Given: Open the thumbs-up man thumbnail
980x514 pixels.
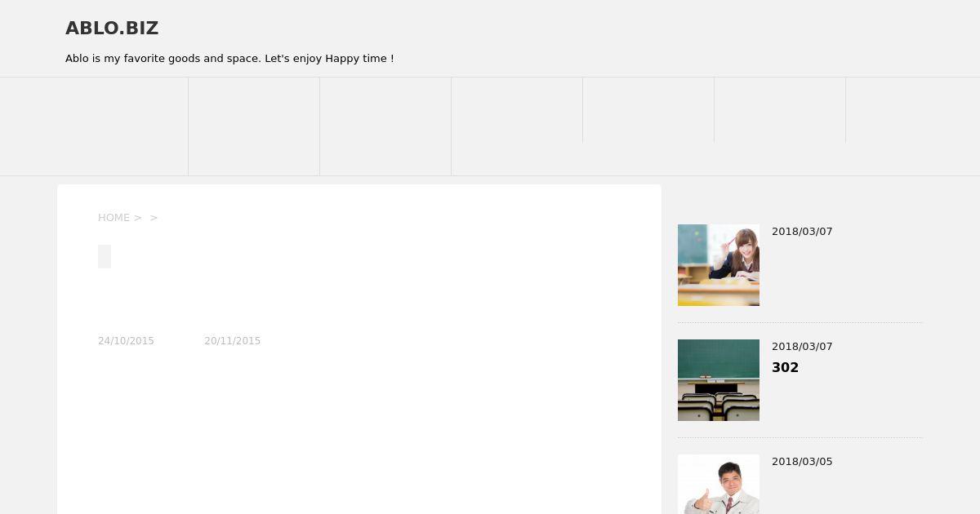Looking at the screenshot, I should pos(719,484).
